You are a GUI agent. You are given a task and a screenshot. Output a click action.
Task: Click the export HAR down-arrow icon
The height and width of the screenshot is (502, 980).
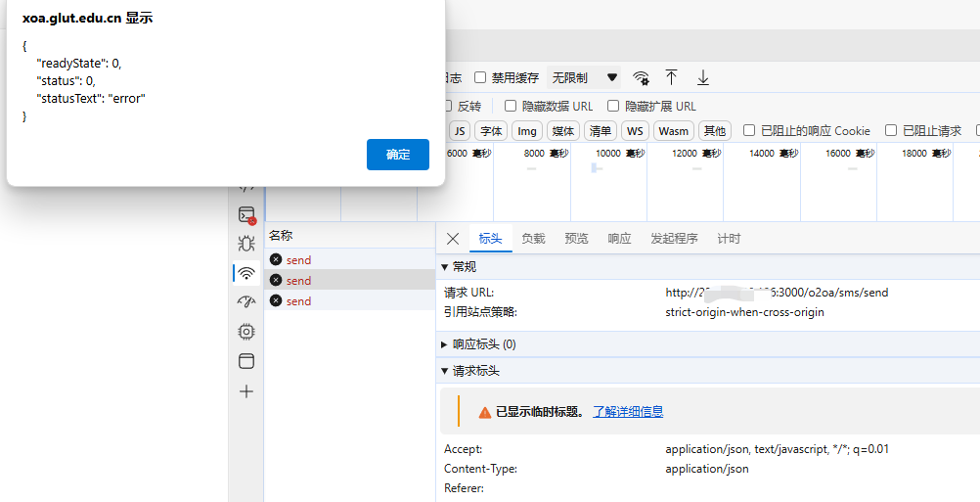pos(703,77)
